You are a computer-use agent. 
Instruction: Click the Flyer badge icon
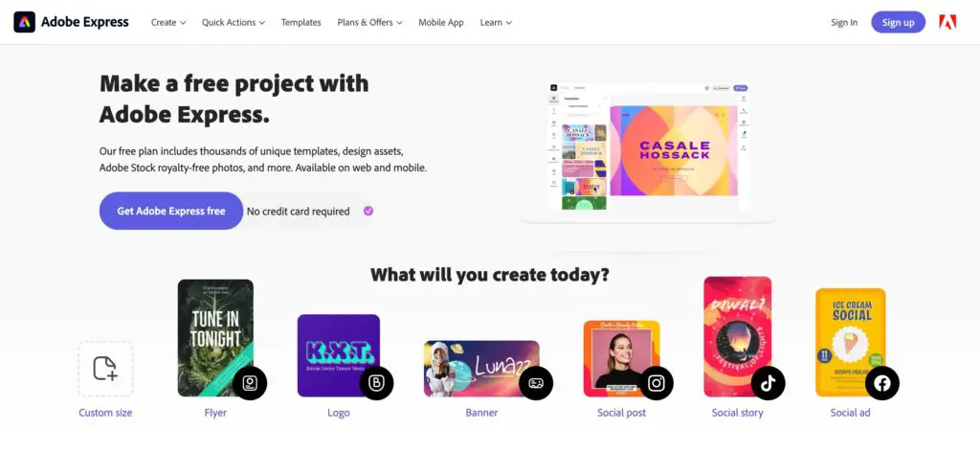pyautogui.click(x=250, y=383)
